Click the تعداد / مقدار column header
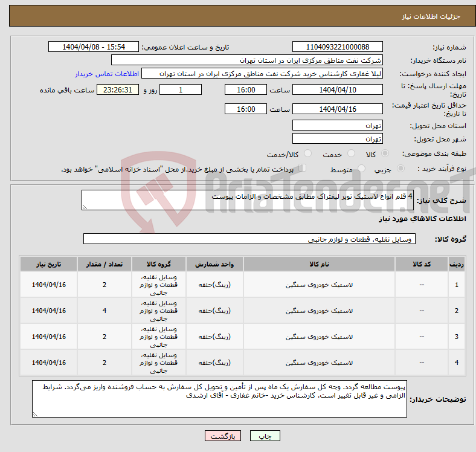The image size is (476, 452). pos(104,264)
